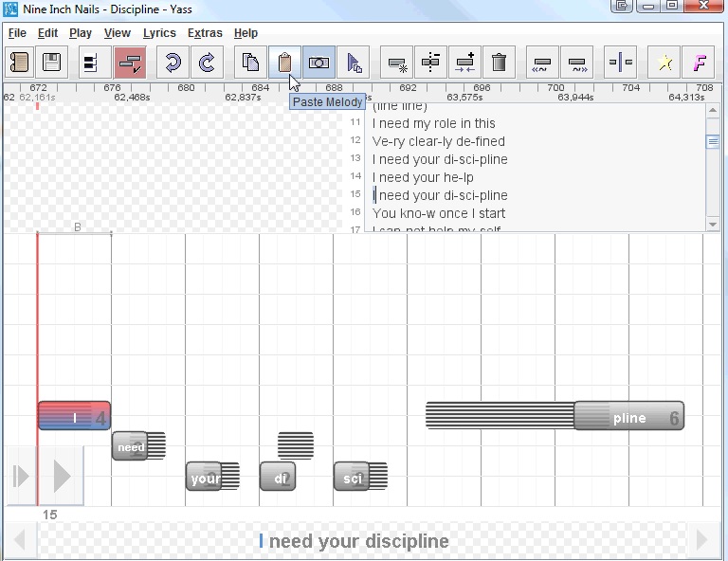Select lyric line 'I need my role in this'
The height and width of the screenshot is (561, 728).
[433, 123]
